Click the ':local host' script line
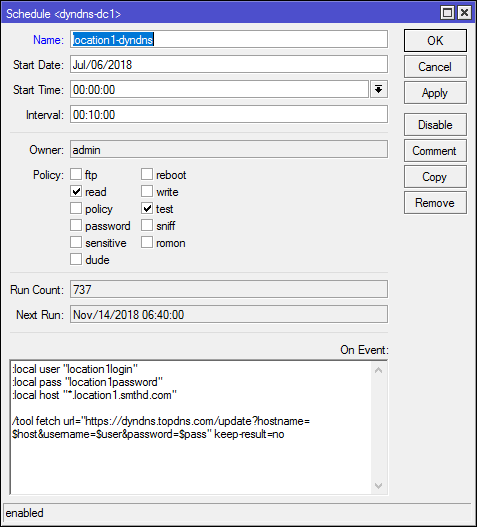Viewport: 477px width, 527px height. tap(94, 395)
